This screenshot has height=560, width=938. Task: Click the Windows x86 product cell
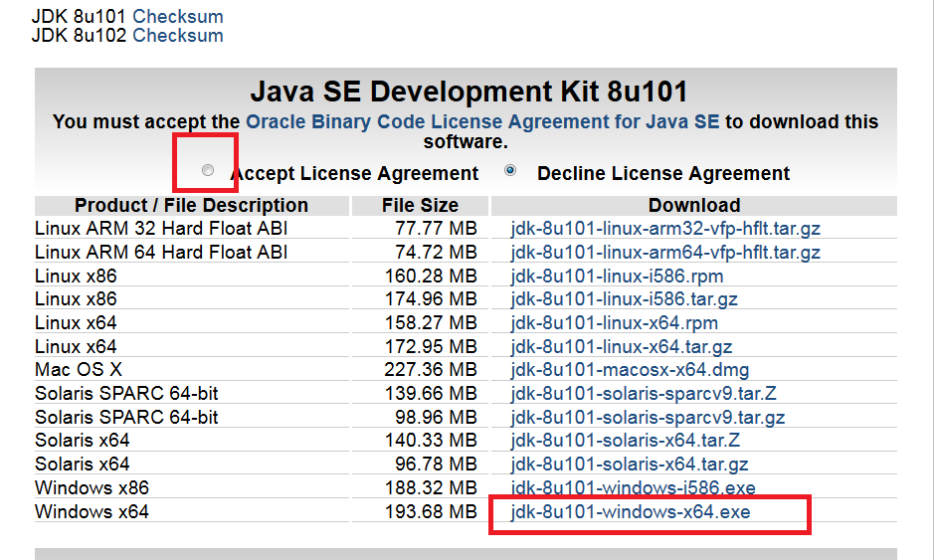click(x=92, y=487)
